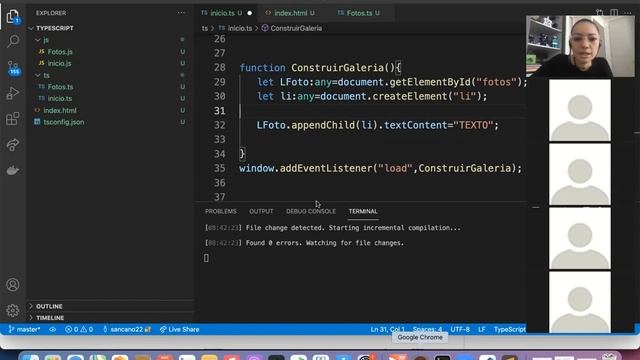Click unsaved dot on inicio.ts tab
Screen dimensions: 640x360
(x=249, y=13)
